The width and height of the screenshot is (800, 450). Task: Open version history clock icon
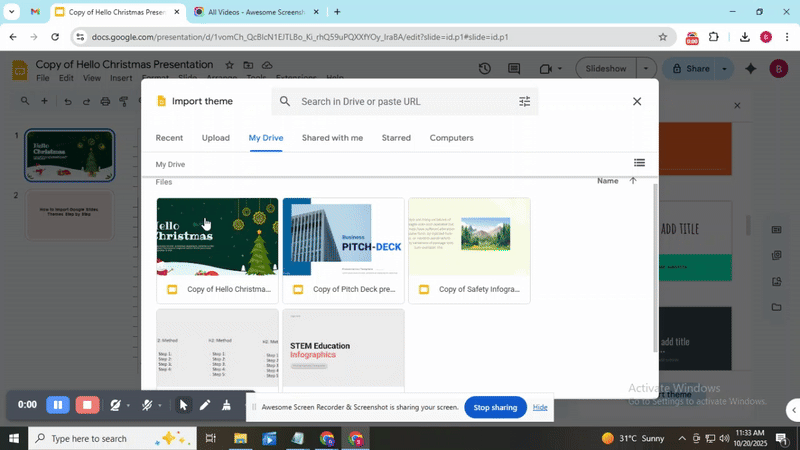[485, 69]
